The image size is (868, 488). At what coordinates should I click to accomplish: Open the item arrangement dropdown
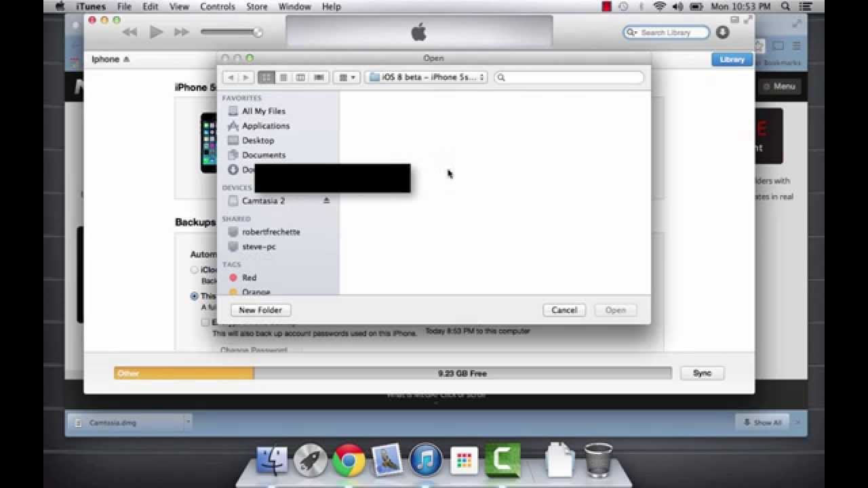click(x=347, y=77)
